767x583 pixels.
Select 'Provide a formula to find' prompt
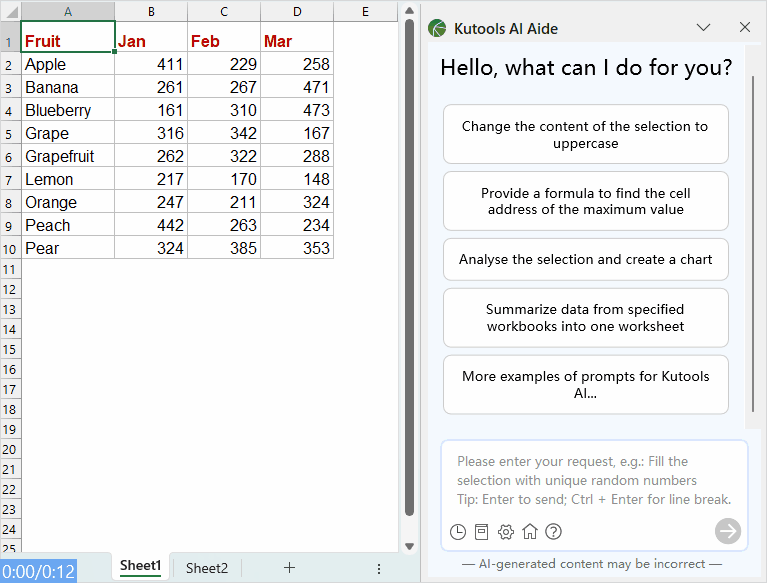pyautogui.click(x=585, y=201)
